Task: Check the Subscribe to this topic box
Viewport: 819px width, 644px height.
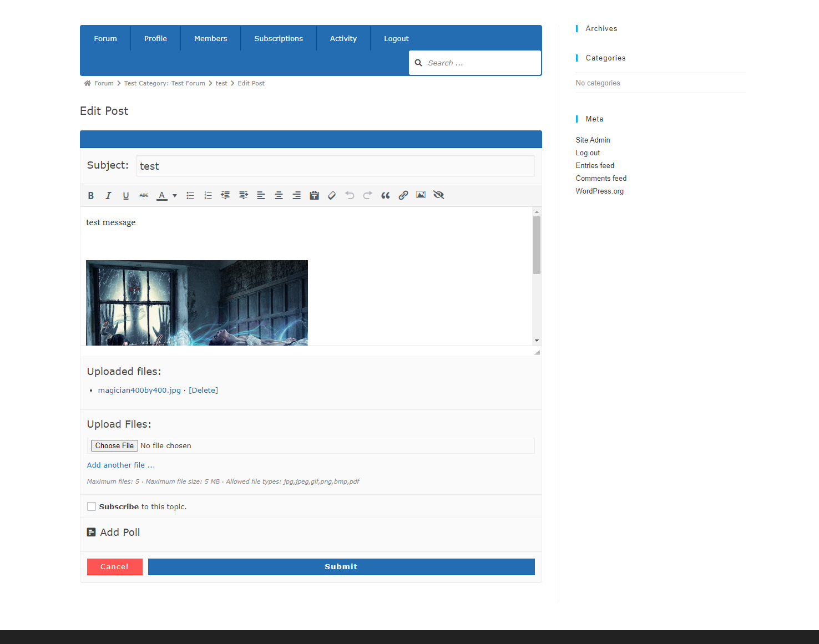Action: point(92,506)
